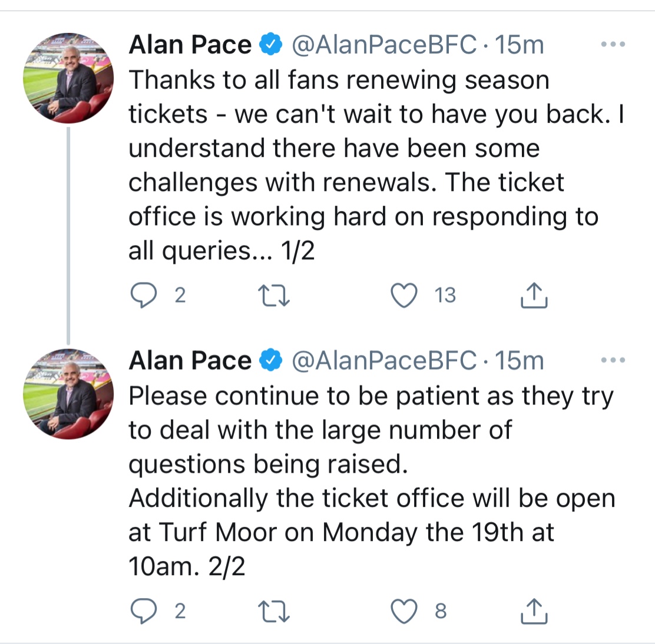Open second tweet text about ticket office opening
Screen dimensions: 655x644
(x=372, y=481)
